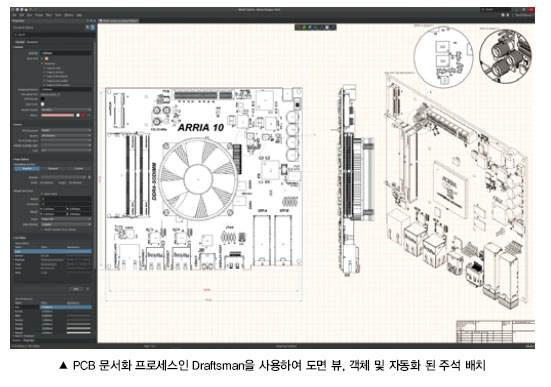The image size is (551, 387).
Task: Switch to the Parameters tab in Properties
Action: (x=33, y=42)
